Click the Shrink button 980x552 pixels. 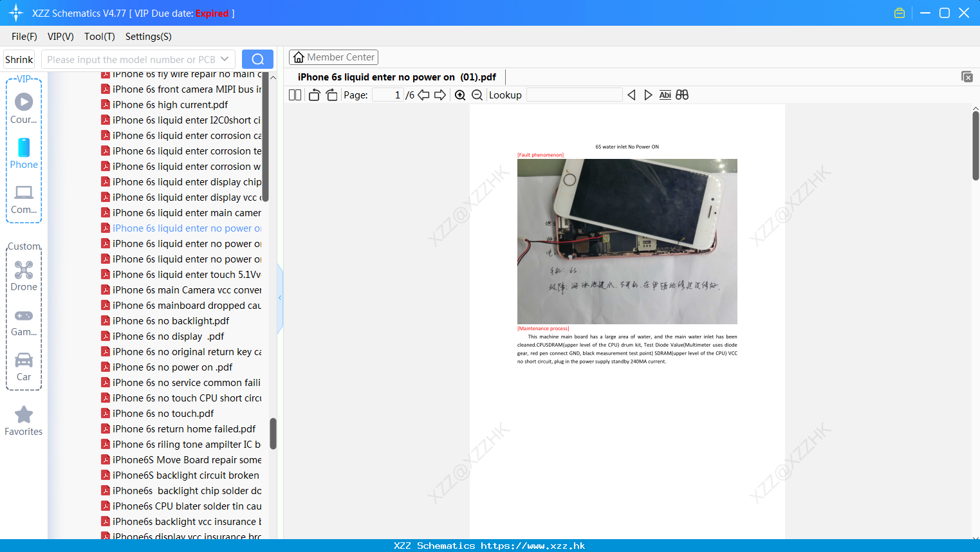point(19,59)
